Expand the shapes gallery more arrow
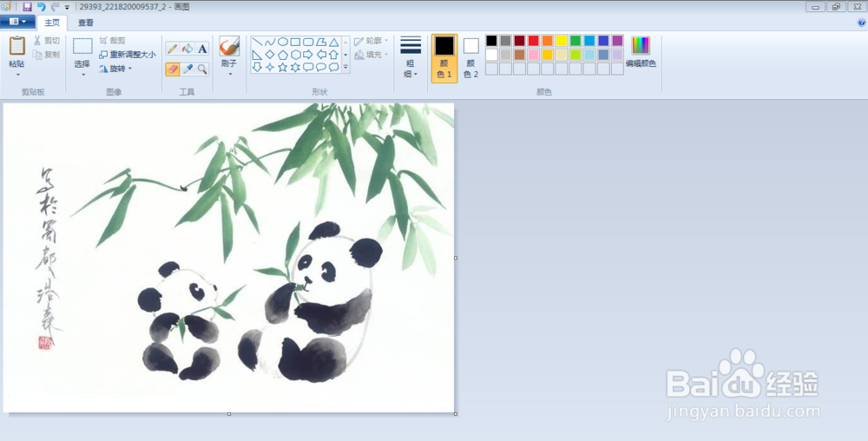The image size is (868, 441). tap(345, 67)
